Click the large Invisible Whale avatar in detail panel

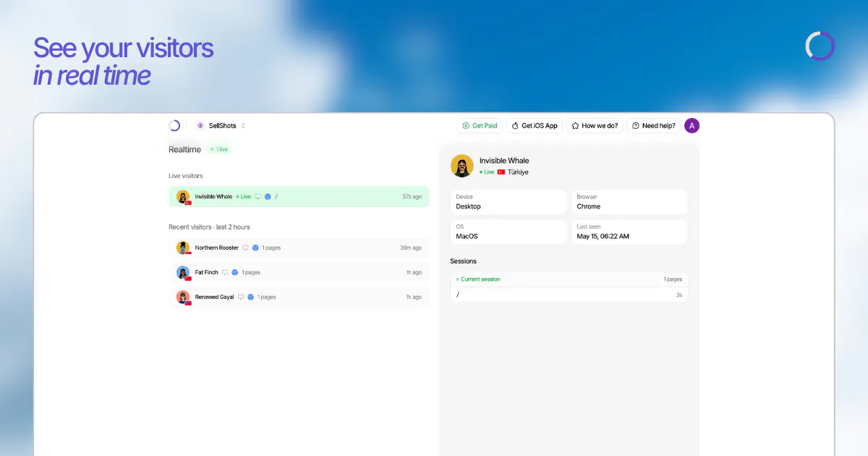pyautogui.click(x=462, y=166)
